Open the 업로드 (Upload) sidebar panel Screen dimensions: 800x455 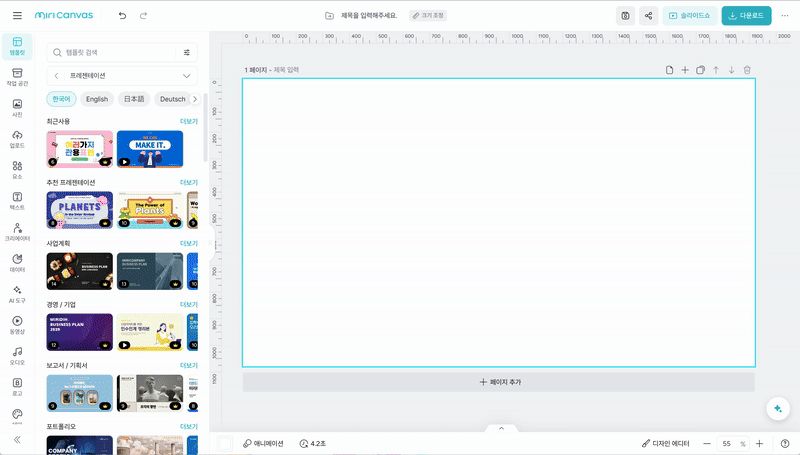17,137
